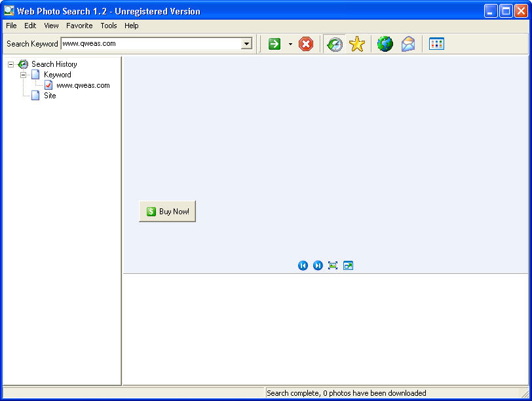Collapse the Keyword tree branch
Screen dimensions: 532x401
(x=23, y=75)
